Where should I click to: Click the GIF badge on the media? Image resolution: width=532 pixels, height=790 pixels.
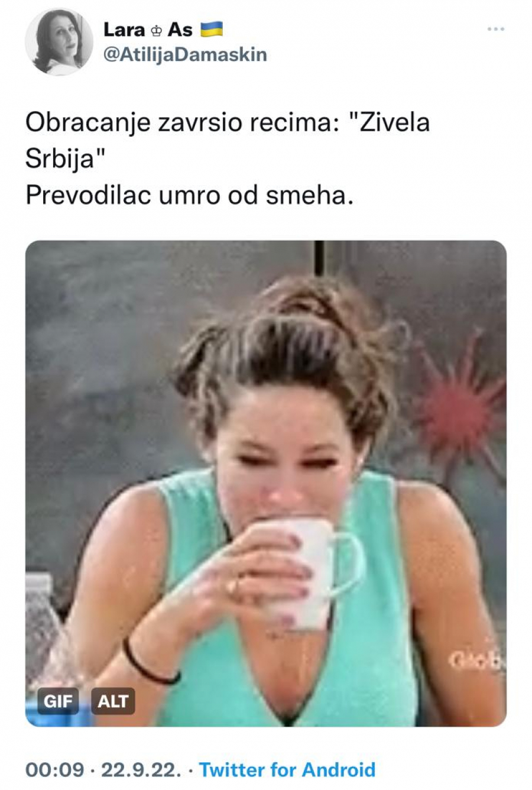58,701
